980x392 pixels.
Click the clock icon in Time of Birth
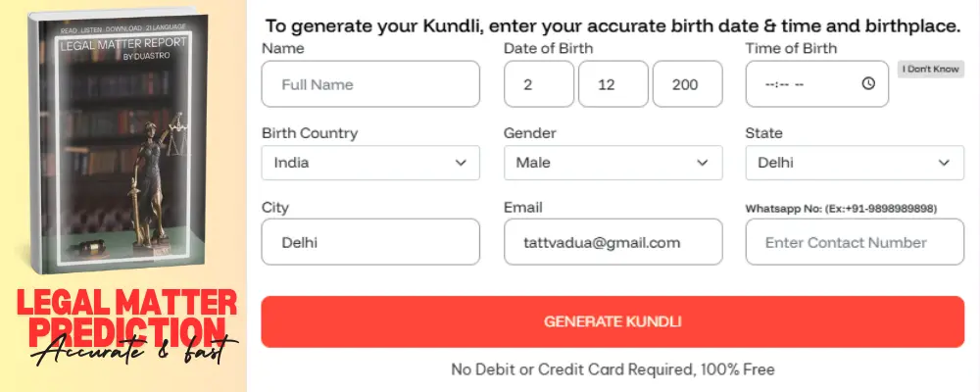point(868,84)
